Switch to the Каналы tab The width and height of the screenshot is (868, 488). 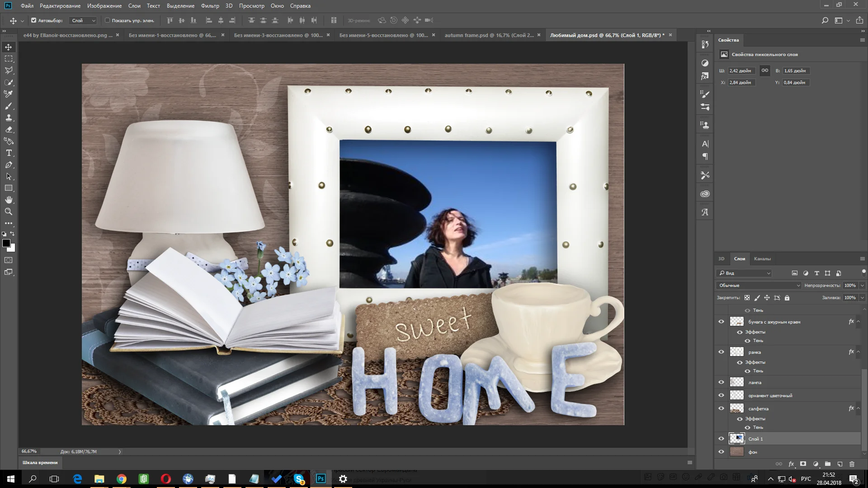(762, 259)
